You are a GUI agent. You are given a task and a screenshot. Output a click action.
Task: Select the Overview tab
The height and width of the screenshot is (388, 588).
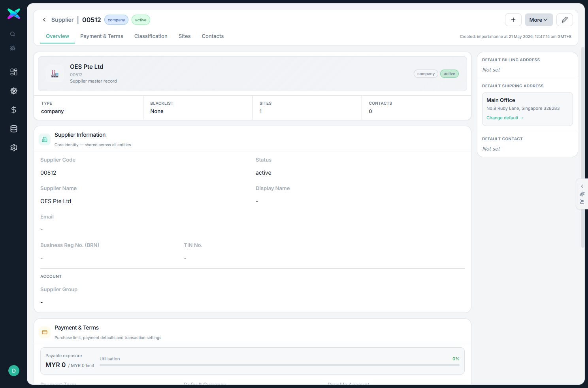[x=57, y=36]
